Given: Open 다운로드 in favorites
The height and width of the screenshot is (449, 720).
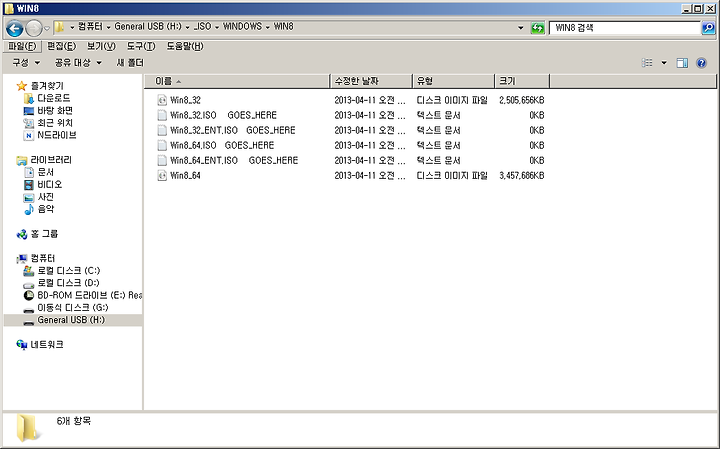Looking at the screenshot, I should (54, 98).
